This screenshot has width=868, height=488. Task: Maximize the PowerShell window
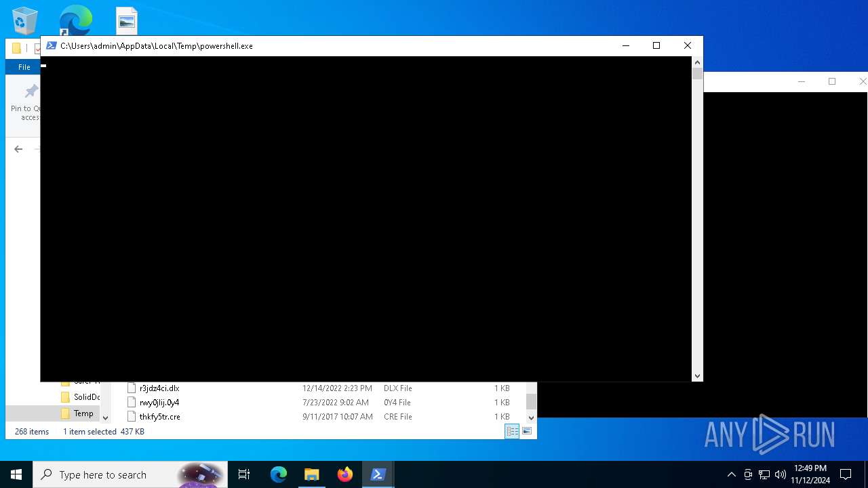point(656,45)
